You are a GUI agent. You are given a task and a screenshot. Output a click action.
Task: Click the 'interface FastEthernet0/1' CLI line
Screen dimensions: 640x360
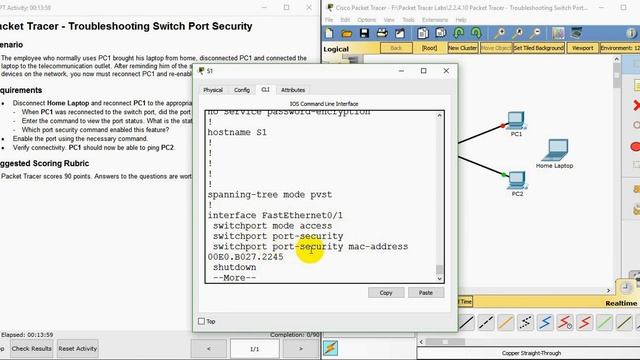click(275, 215)
